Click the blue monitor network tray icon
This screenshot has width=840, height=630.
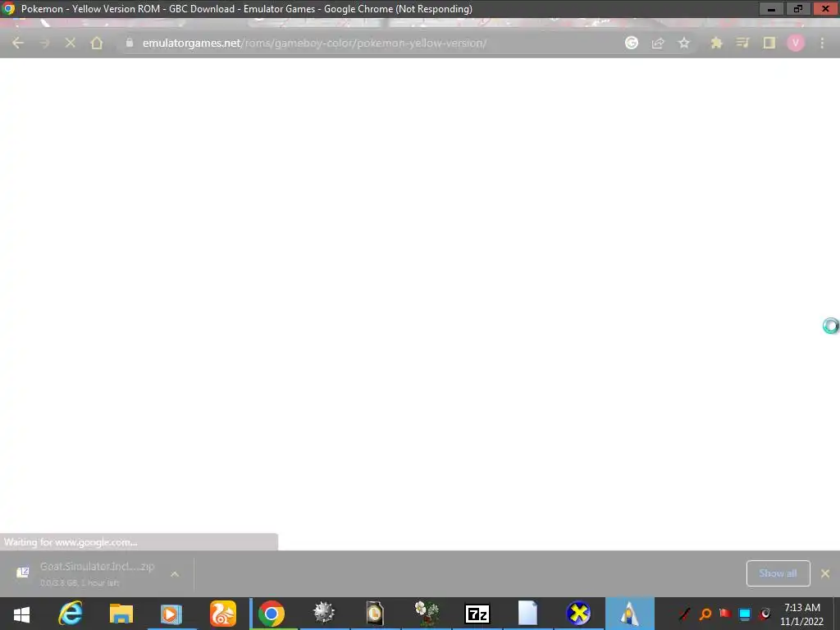(745, 614)
